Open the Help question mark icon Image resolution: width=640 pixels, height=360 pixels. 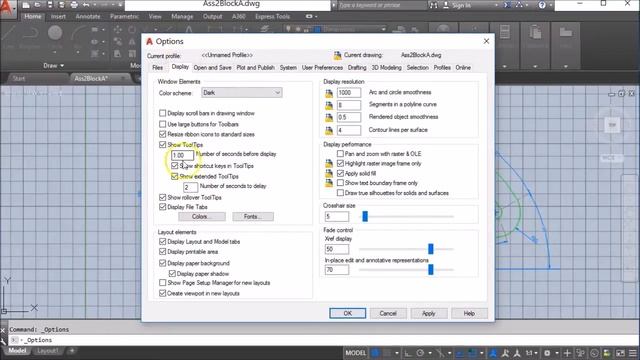point(542,5)
